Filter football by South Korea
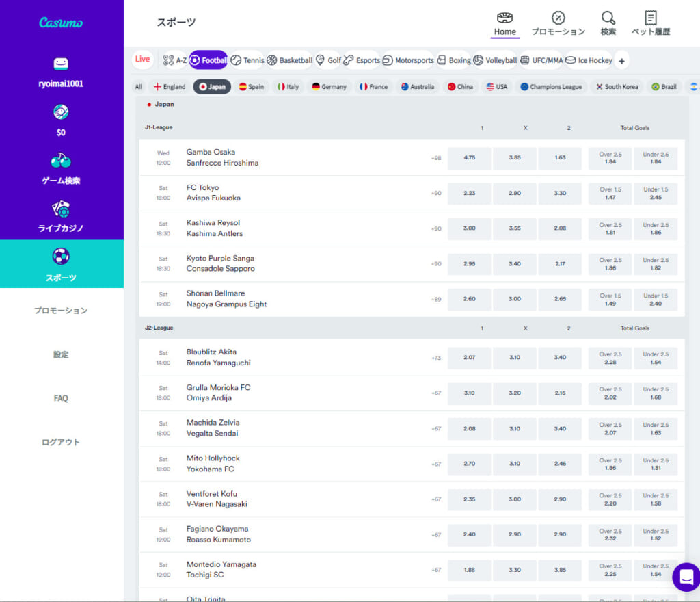Image resolution: width=700 pixels, height=602 pixels. [617, 87]
